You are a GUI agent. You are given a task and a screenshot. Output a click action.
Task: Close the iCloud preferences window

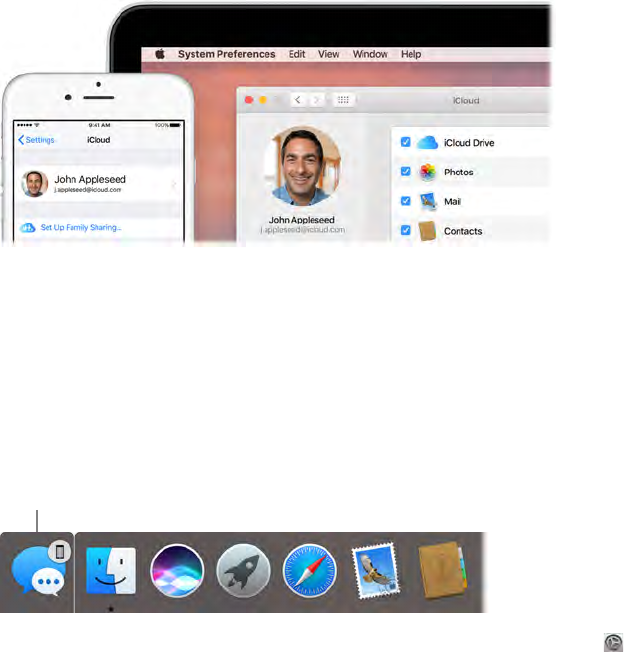pos(249,100)
